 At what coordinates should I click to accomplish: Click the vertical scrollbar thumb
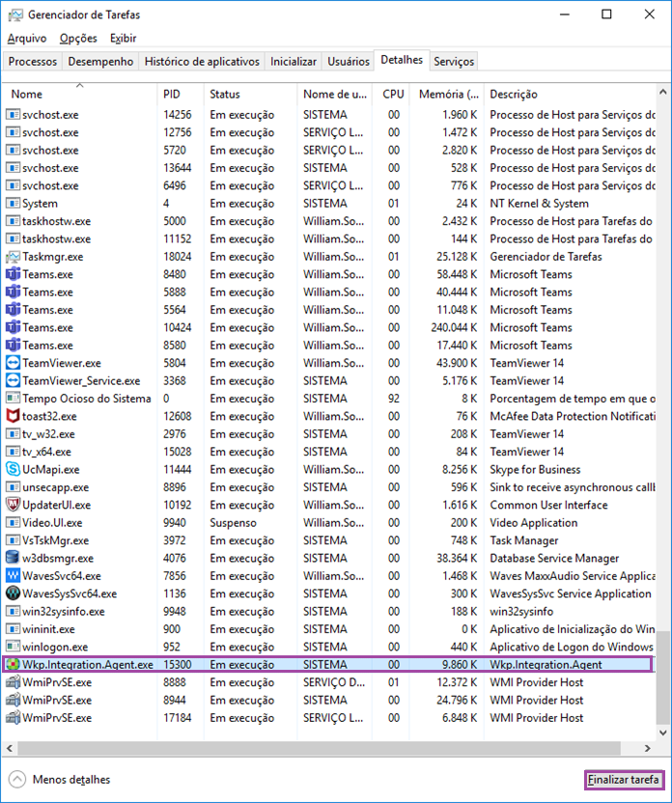[663, 678]
